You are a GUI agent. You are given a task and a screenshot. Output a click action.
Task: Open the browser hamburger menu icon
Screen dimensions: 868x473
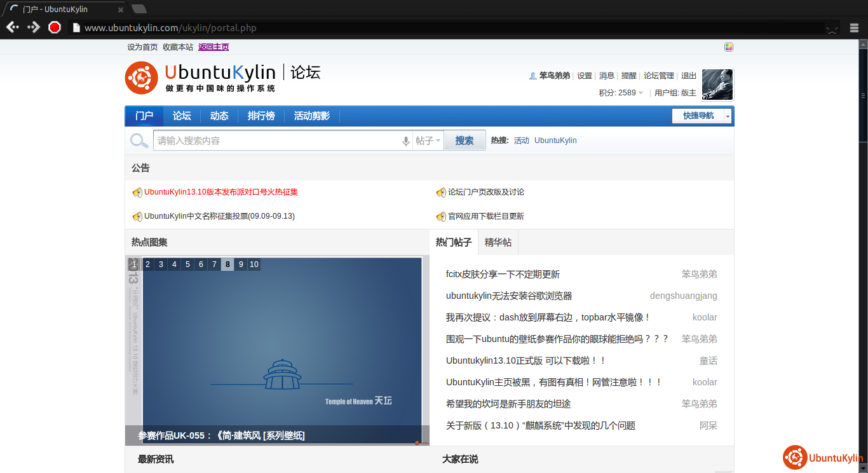(855, 27)
